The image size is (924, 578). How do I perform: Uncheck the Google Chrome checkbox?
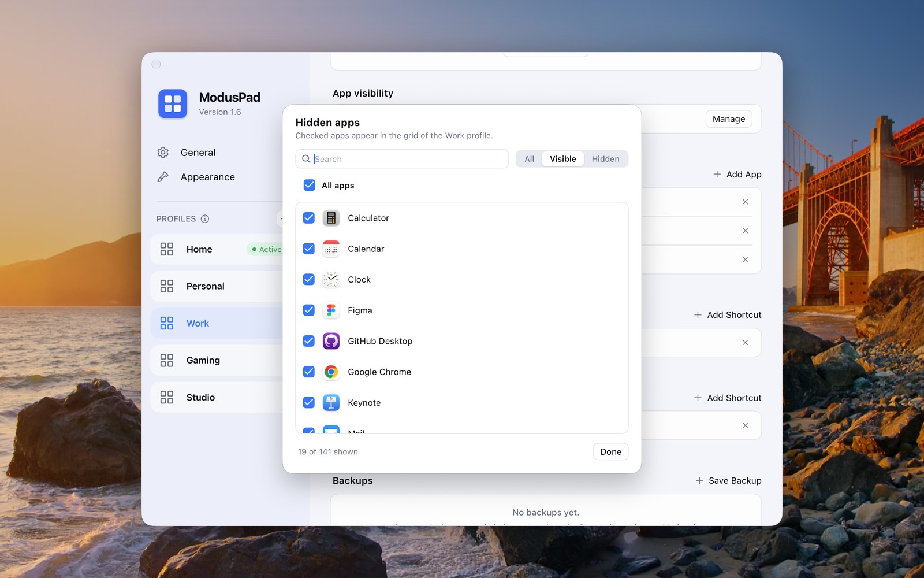click(x=309, y=372)
